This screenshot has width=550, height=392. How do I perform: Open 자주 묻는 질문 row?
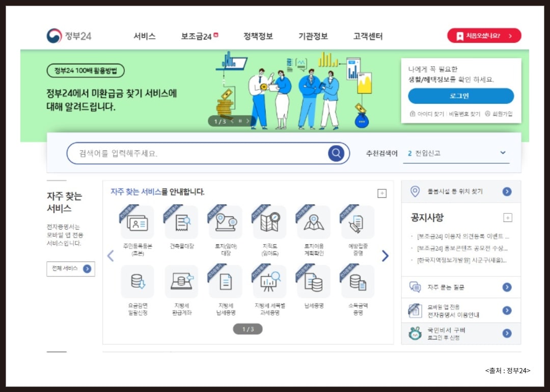(x=461, y=287)
